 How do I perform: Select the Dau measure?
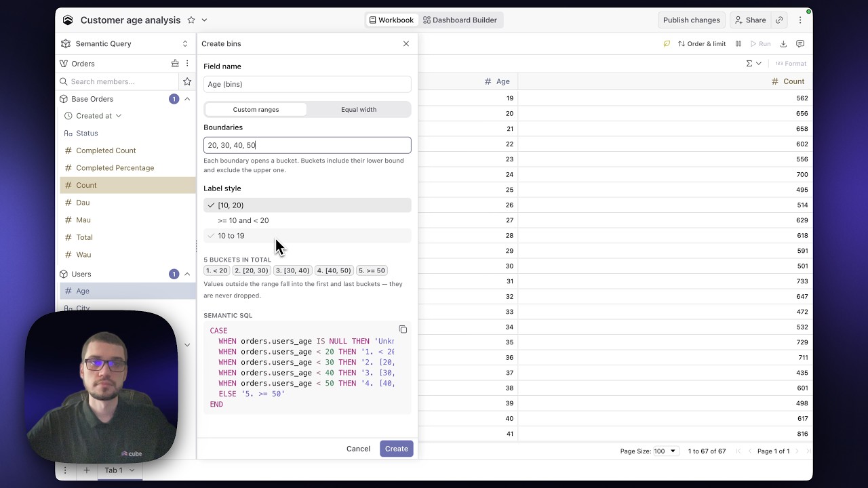coord(127,203)
